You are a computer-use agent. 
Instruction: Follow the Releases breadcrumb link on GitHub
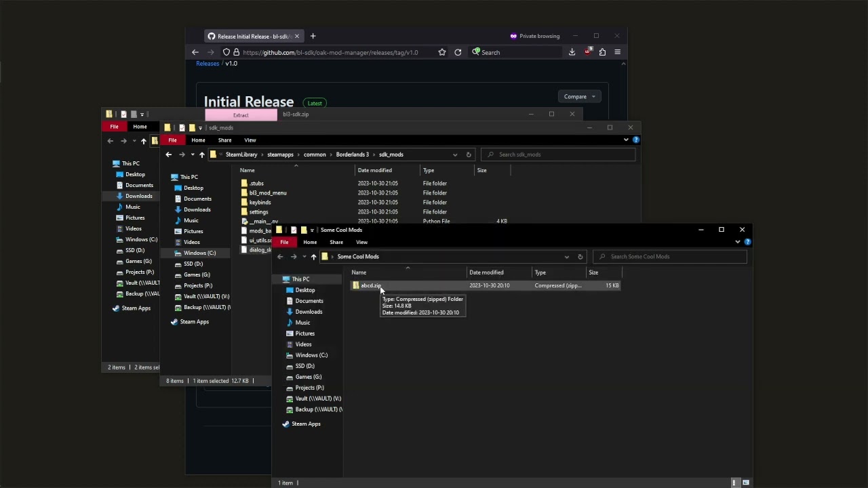208,64
